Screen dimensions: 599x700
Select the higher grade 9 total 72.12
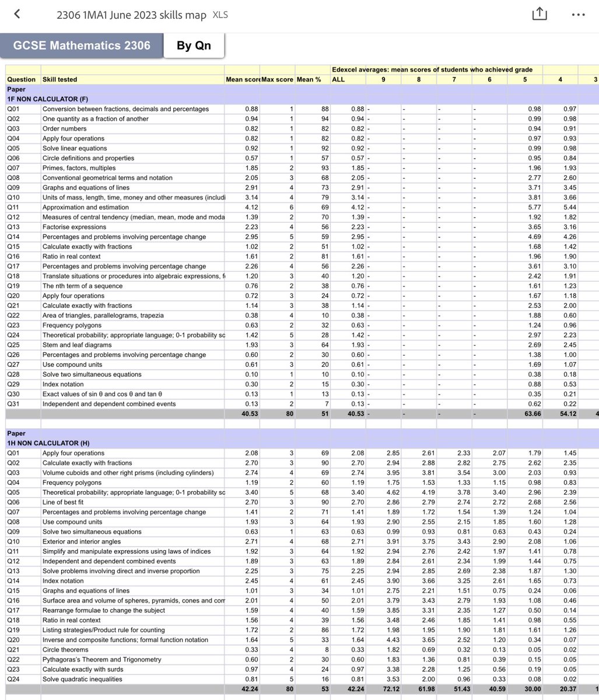[x=384, y=689]
